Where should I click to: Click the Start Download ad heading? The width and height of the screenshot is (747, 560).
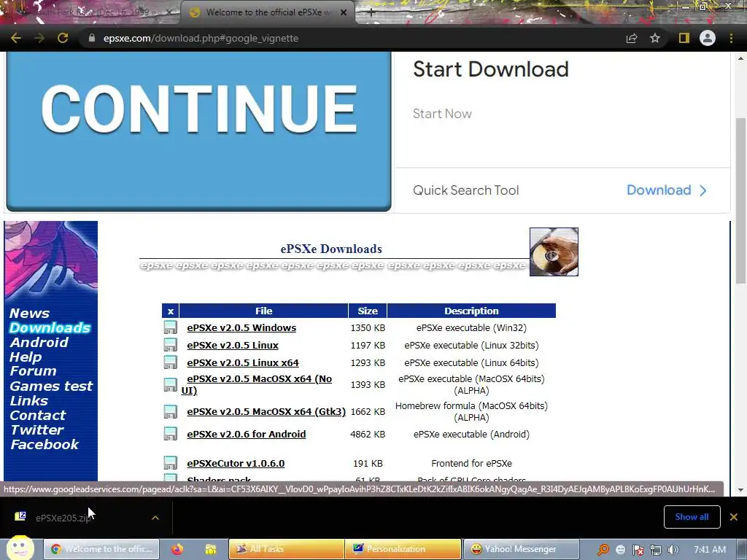click(x=491, y=69)
